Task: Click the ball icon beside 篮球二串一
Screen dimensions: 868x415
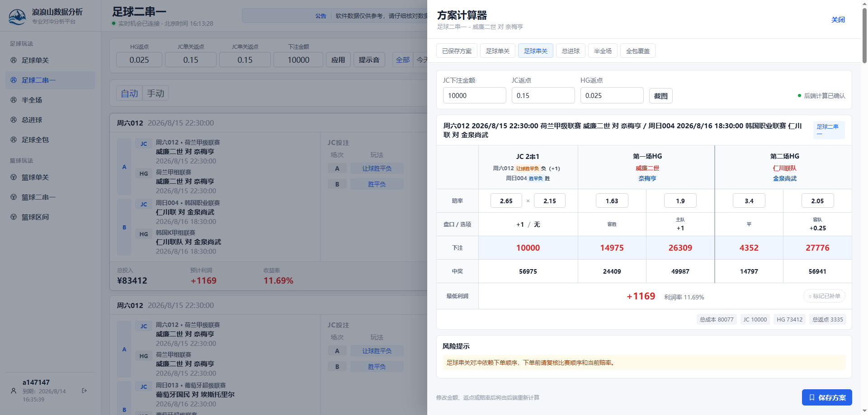Action: tap(14, 197)
